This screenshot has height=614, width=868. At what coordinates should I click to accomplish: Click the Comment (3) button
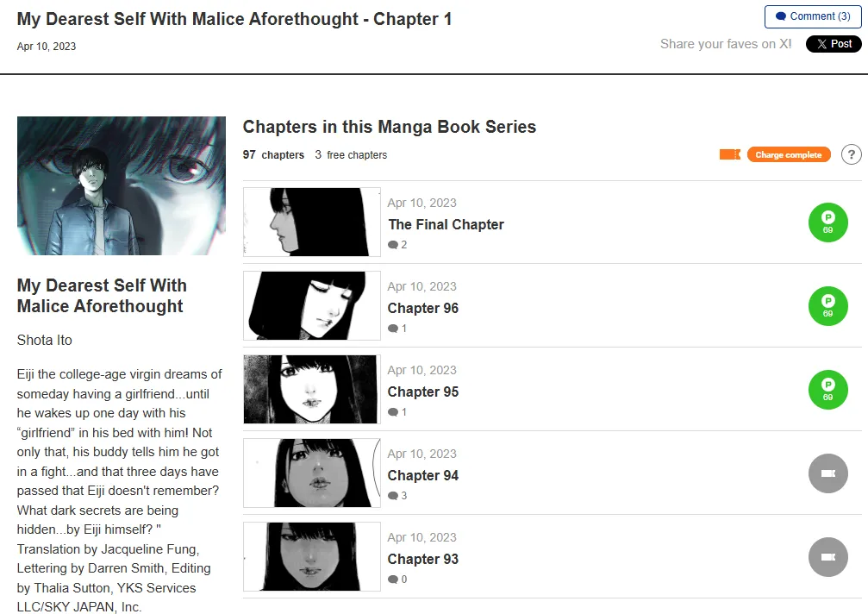tap(813, 16)
